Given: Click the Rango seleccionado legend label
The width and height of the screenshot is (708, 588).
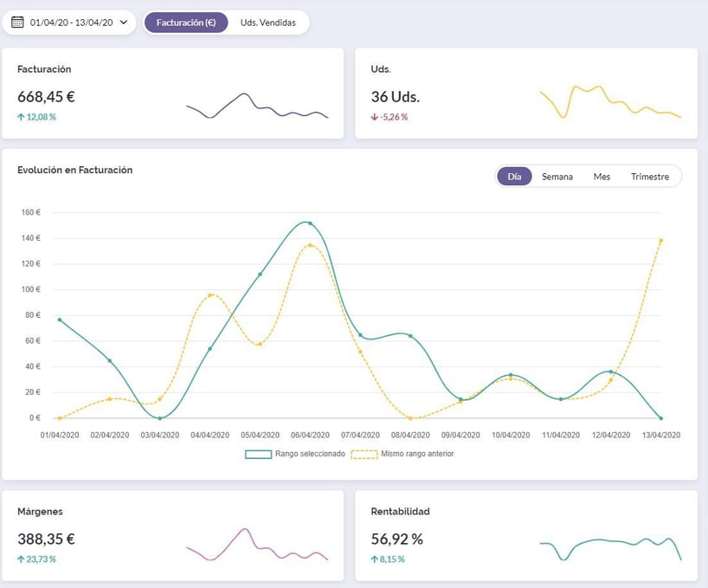Looking at the screenshot, I should pyautogui.click(x=310, y=454).
